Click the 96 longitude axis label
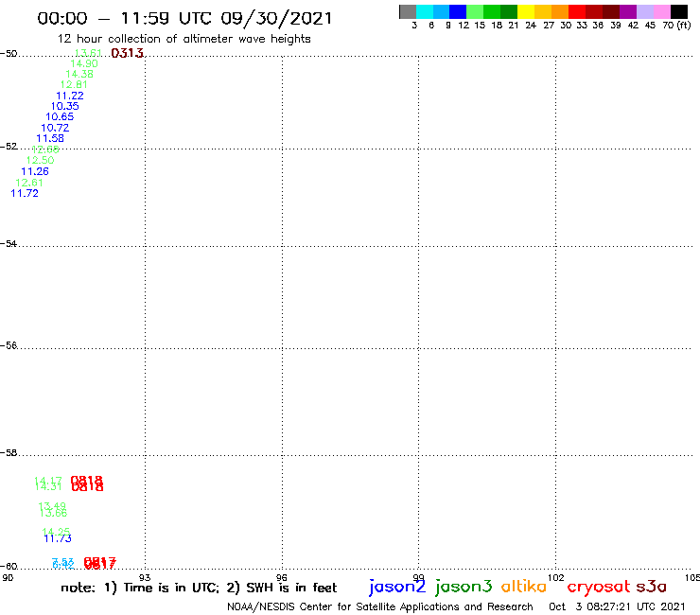Screen dimensions: 700x615 [282, 577]
